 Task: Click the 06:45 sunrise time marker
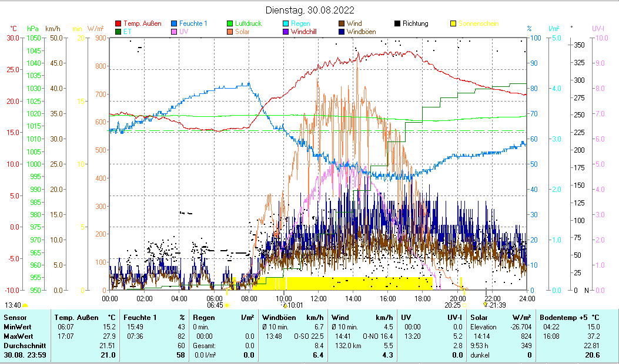[x=215, y=305]
